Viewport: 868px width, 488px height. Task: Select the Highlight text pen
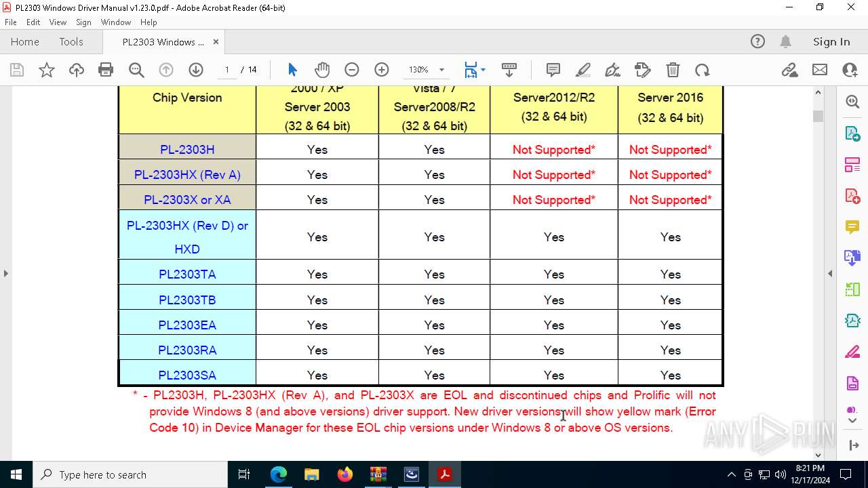pos(583,70)
